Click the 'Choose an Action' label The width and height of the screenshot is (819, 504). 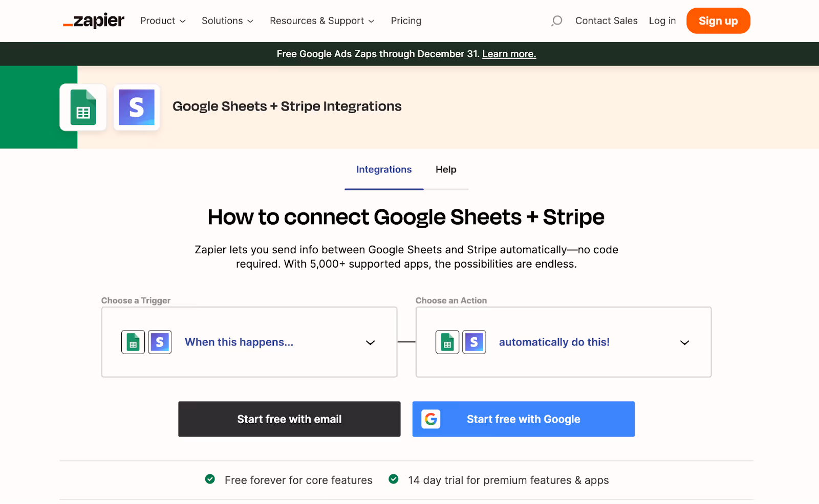451,301
